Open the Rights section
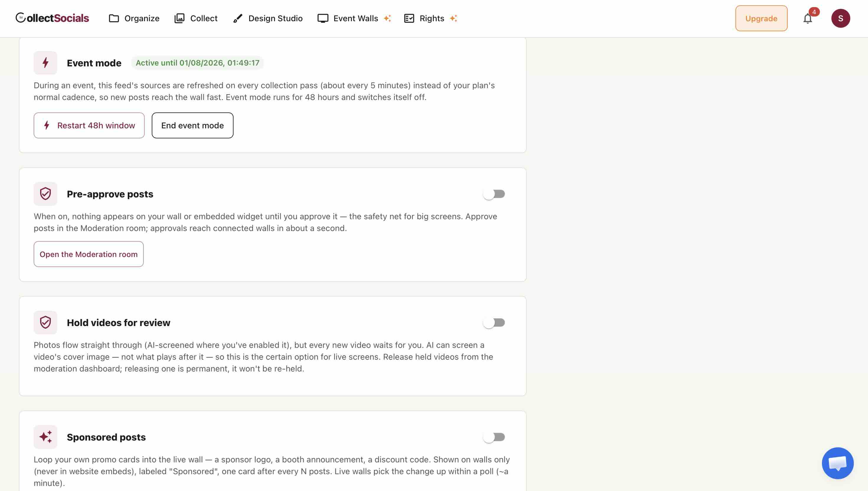The image size is (868, 491). [431, 18]
